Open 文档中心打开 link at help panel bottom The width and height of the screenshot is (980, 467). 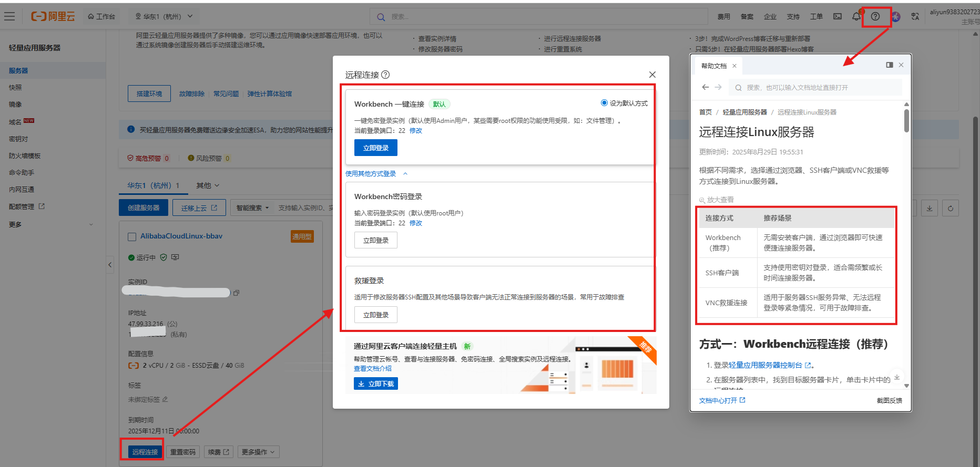pos(722,400)
